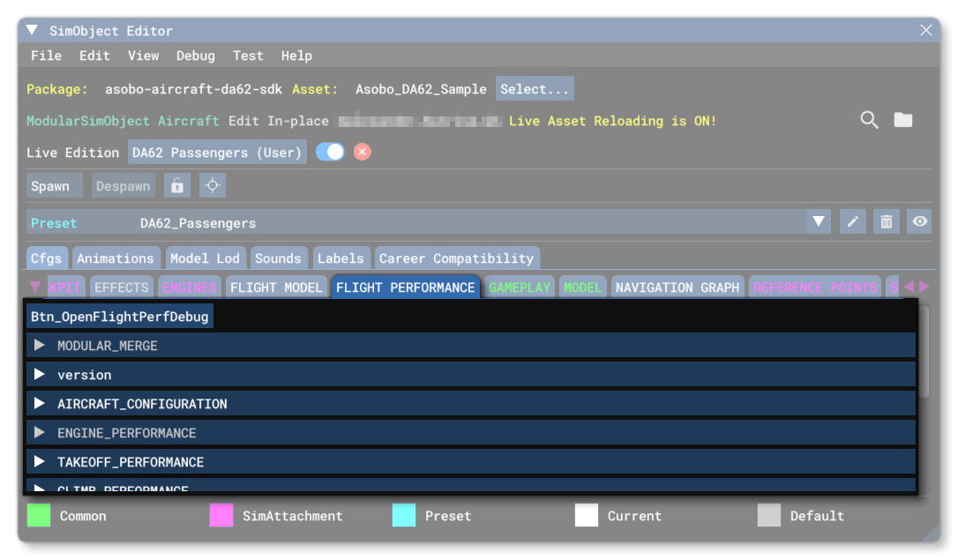This screenshot has height=560, width=958.
Task: Expand the version section
Action: click(x=470, y=375)
